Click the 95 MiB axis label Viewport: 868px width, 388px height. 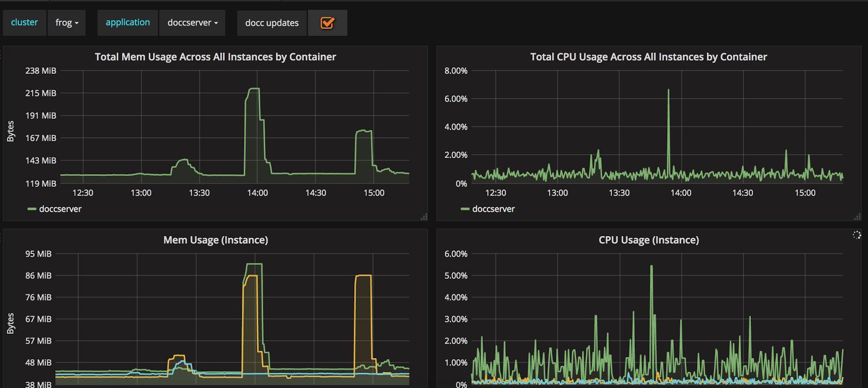[x=39, y=253]
